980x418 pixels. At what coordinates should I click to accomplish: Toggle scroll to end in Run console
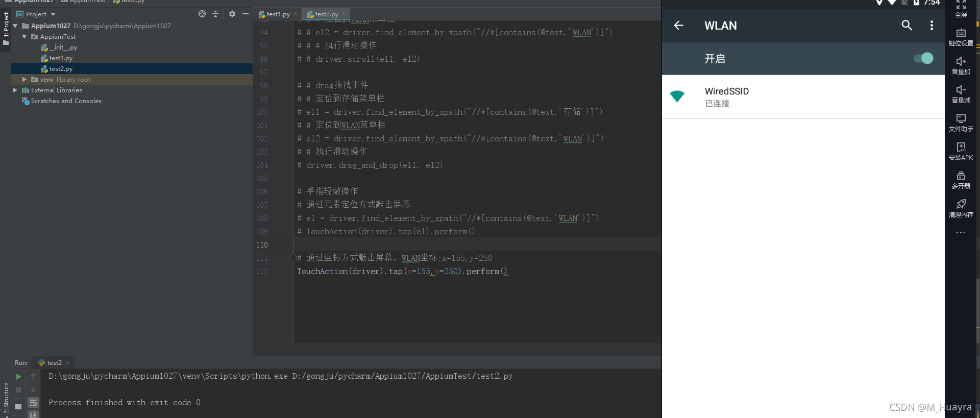[33, 414]
